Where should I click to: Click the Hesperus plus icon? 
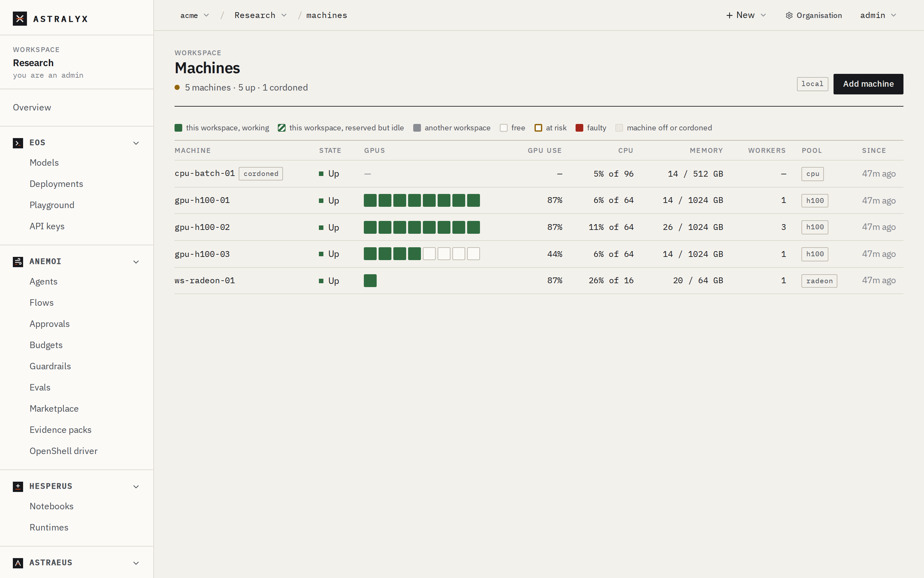click(18, 486)
